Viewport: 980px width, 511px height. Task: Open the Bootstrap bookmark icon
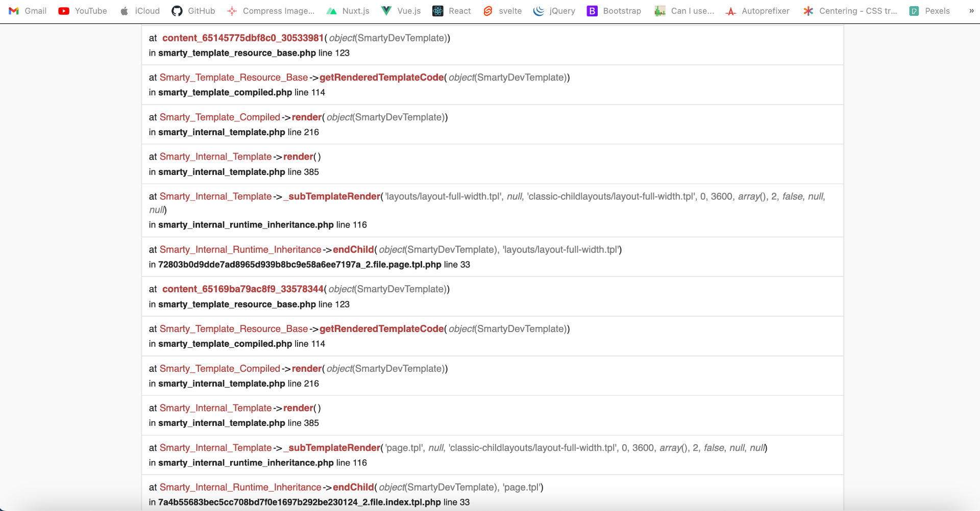pos(592,11)
